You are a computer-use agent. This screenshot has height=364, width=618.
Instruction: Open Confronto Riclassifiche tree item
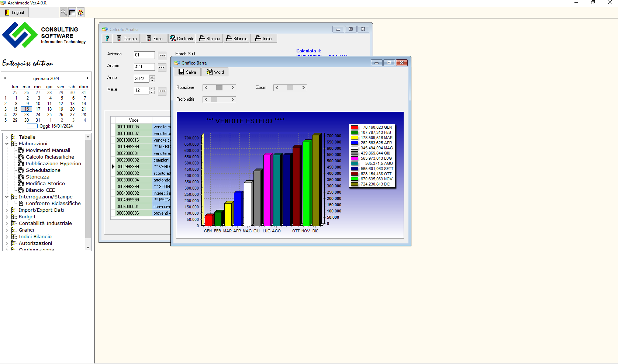coord(53,204)
